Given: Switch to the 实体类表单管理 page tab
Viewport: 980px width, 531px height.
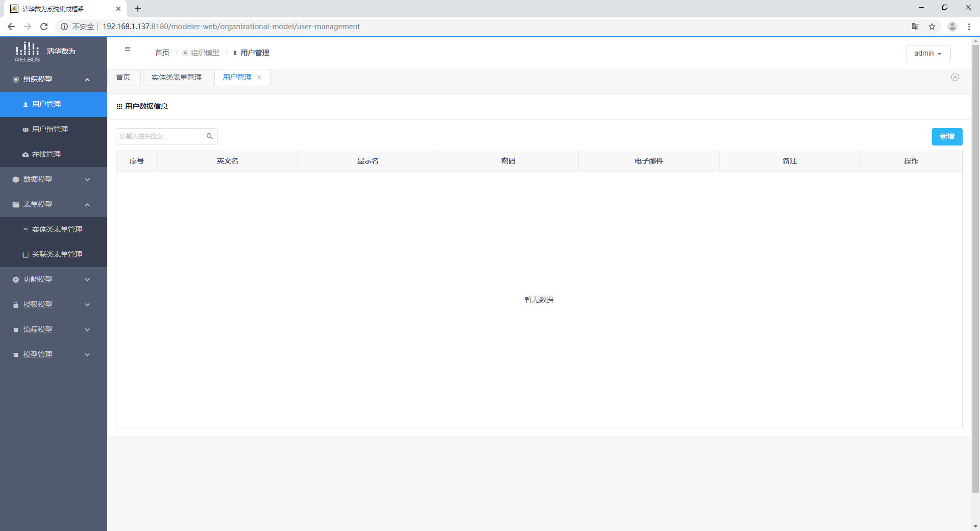Looking at the screenshot, I should [x=177, y=77].
